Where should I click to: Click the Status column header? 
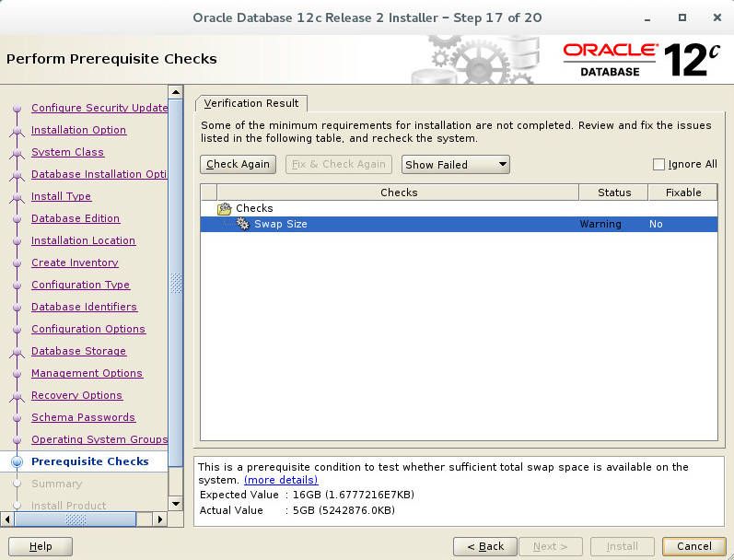click(613, 192)
